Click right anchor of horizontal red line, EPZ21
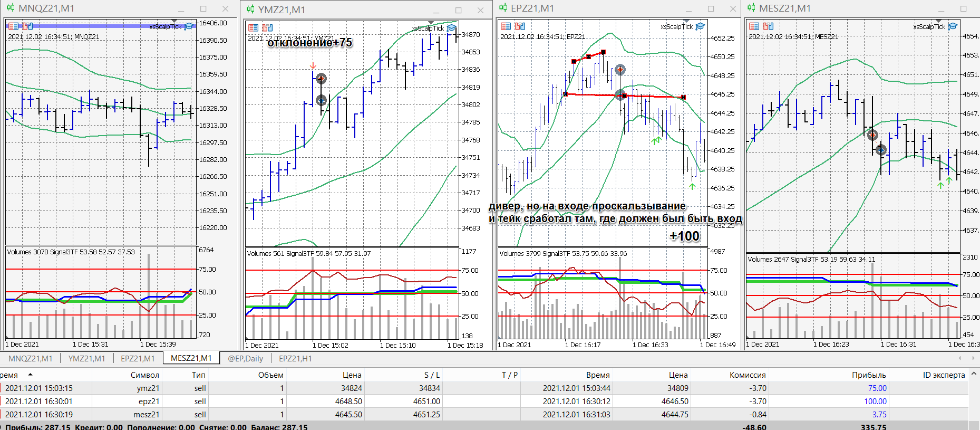Viewport: 980px width, 430px height. (683, 98)
